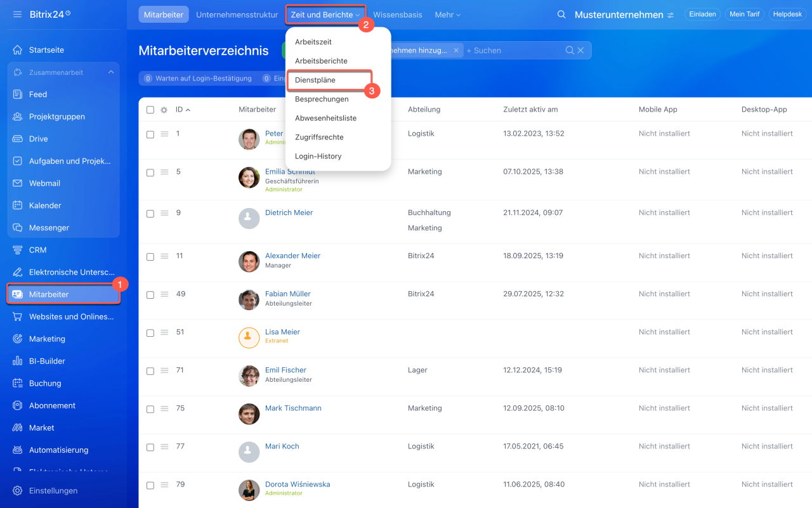The height and width of the screenshot is (508, 812).
Task: Choose Login-History from the dropdown
Action: [x=318, y=156]
